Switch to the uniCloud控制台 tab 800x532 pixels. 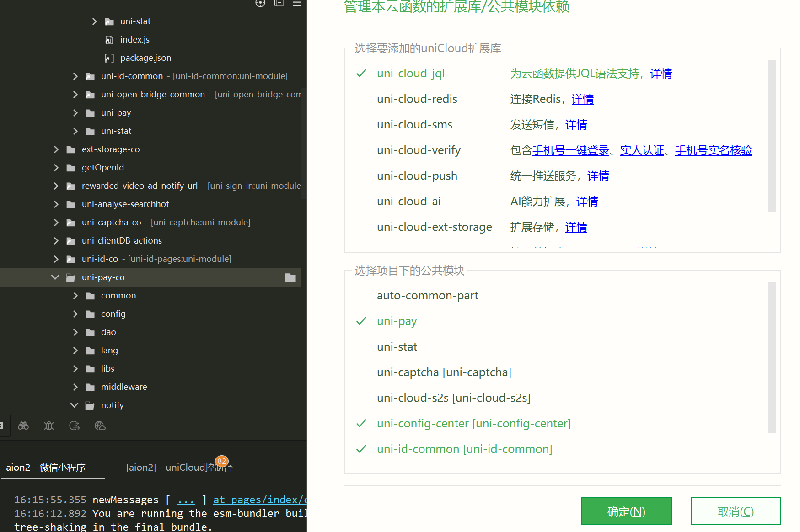coord(179,468)
